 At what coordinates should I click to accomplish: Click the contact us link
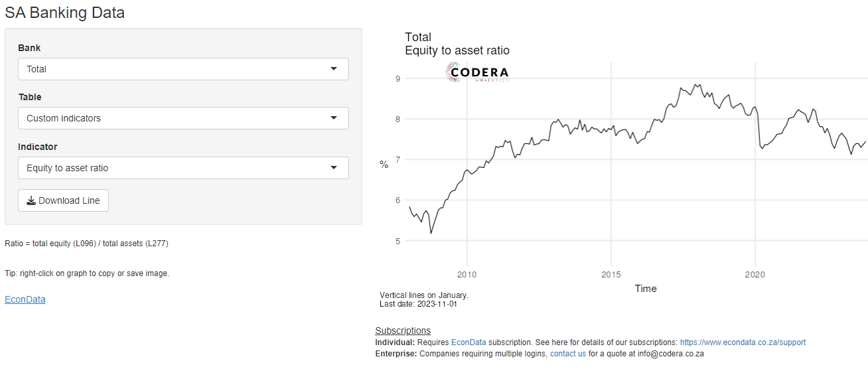point(568,354)
